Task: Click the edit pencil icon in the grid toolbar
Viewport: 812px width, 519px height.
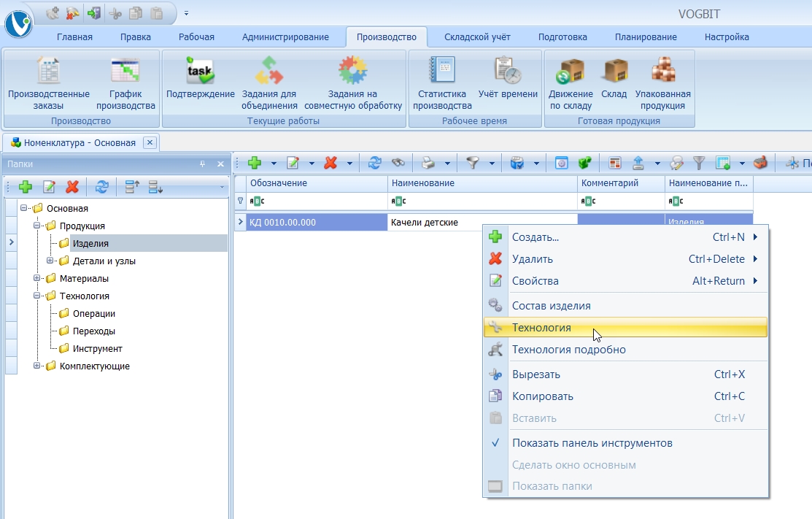Action: (x=293, y=164)
